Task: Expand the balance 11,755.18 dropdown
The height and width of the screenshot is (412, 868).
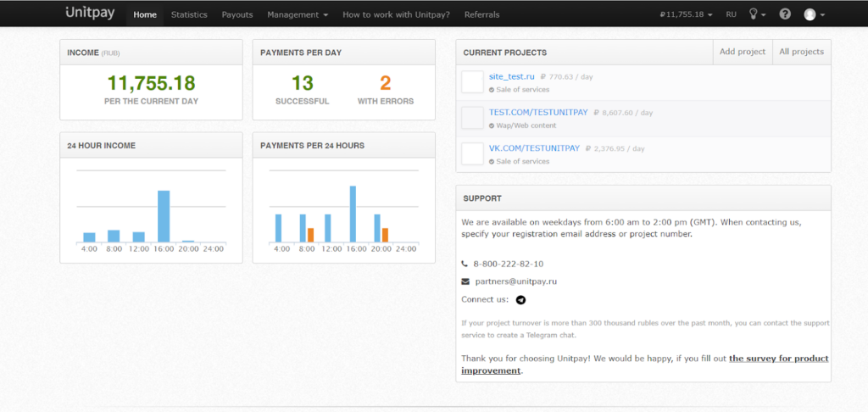Action: coord(686,14)
